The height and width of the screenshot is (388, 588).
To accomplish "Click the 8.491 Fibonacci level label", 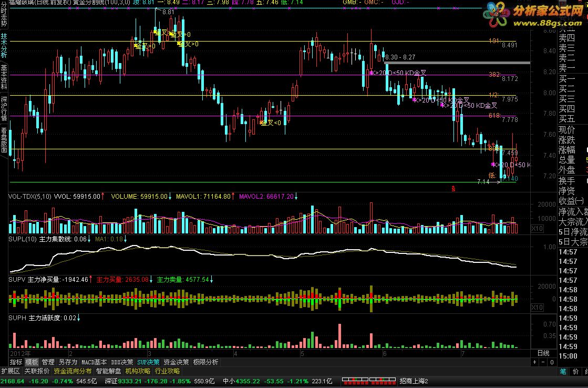I will [510, 45].
